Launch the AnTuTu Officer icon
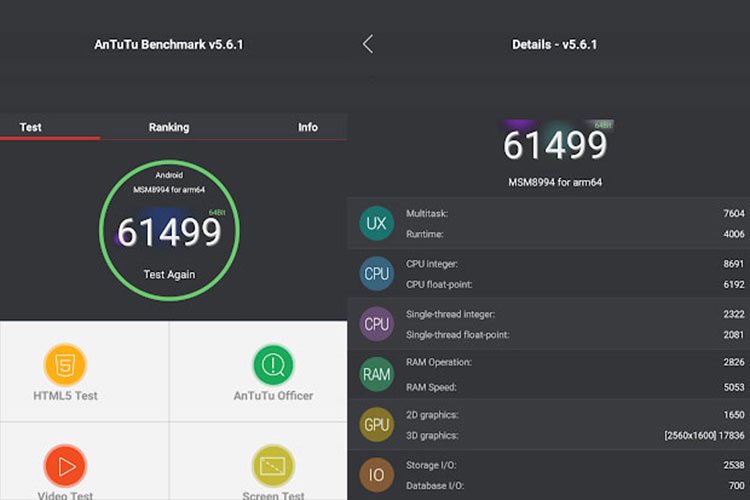Viewport: 750px width, 500px height. click(273, 365)
